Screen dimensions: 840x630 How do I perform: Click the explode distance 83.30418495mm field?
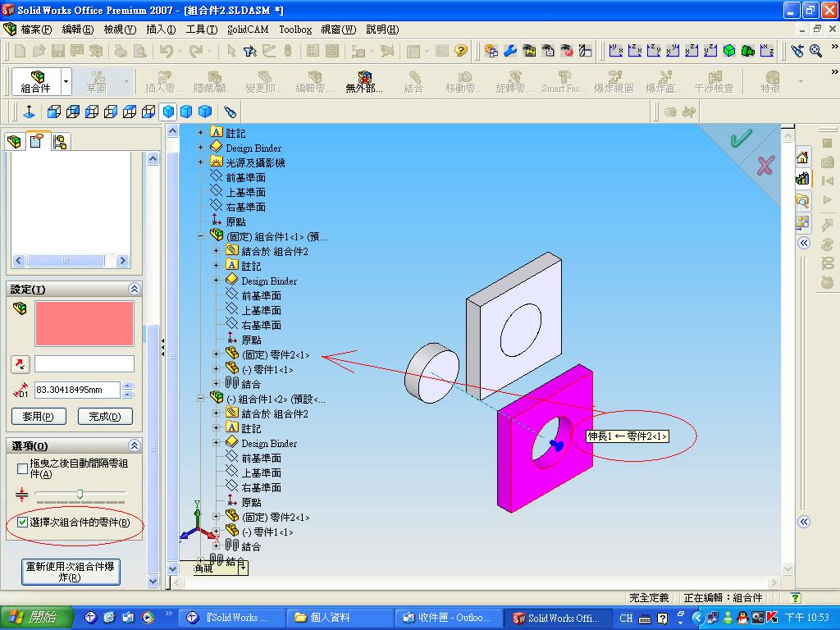77,390
